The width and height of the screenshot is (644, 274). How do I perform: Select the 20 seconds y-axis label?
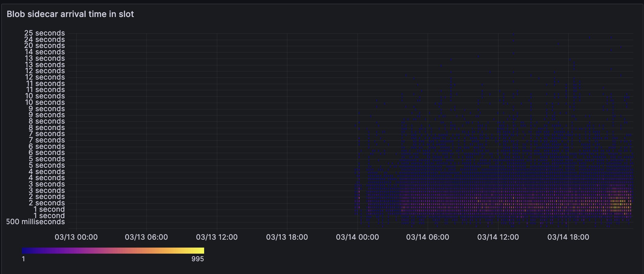click(44, 46)
